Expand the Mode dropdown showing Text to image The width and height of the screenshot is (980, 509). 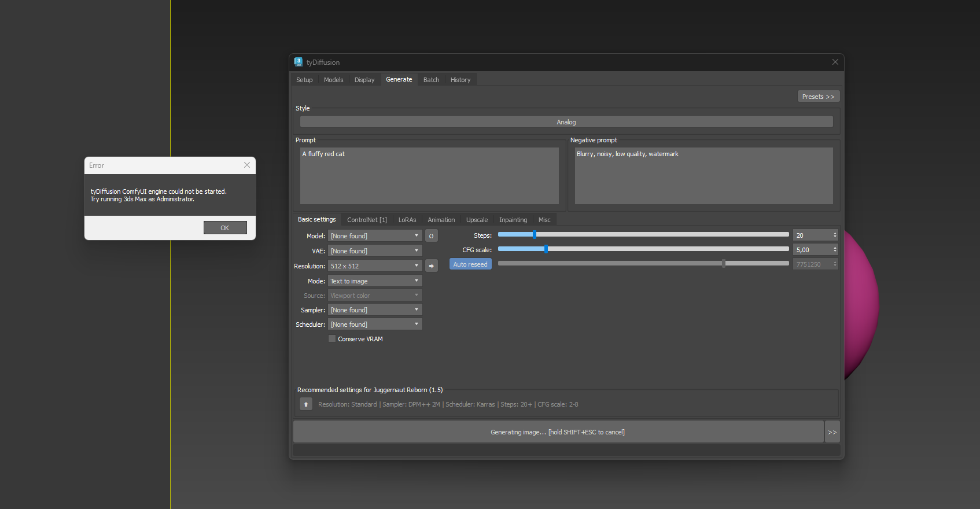click(x=375, y=281)
